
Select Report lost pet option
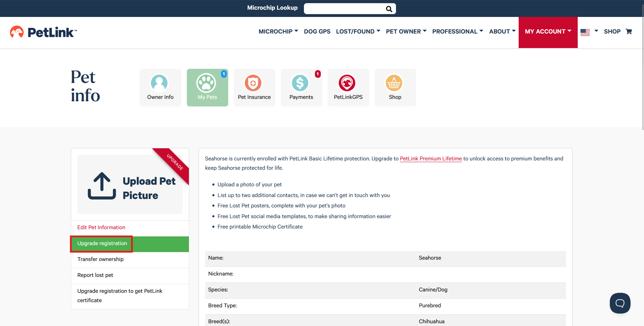click(x=130, y=276)
